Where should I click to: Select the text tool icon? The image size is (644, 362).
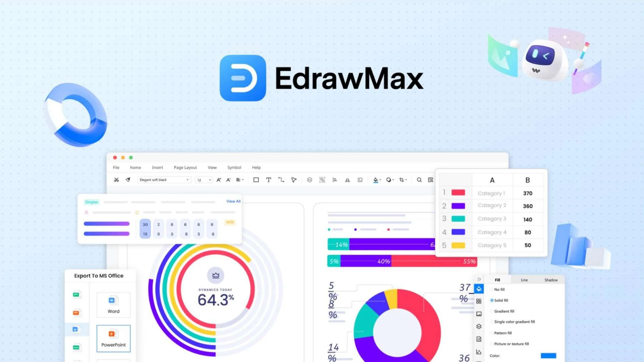coord(268,179)
